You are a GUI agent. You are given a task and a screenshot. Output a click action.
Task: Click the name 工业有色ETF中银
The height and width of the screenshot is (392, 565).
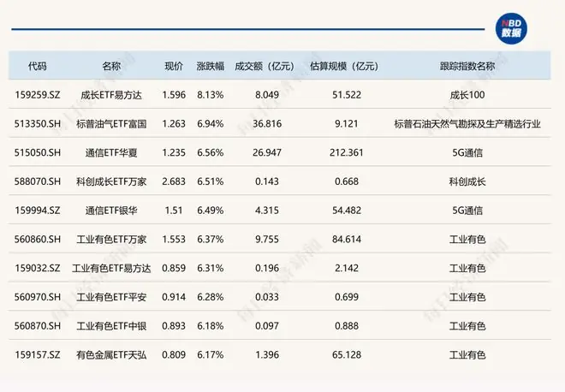pyautogui.click(x=111, y=326)
